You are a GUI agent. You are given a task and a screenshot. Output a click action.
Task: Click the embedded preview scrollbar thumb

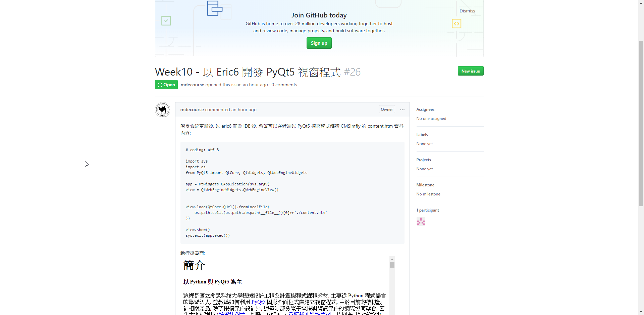coord(392,265)
